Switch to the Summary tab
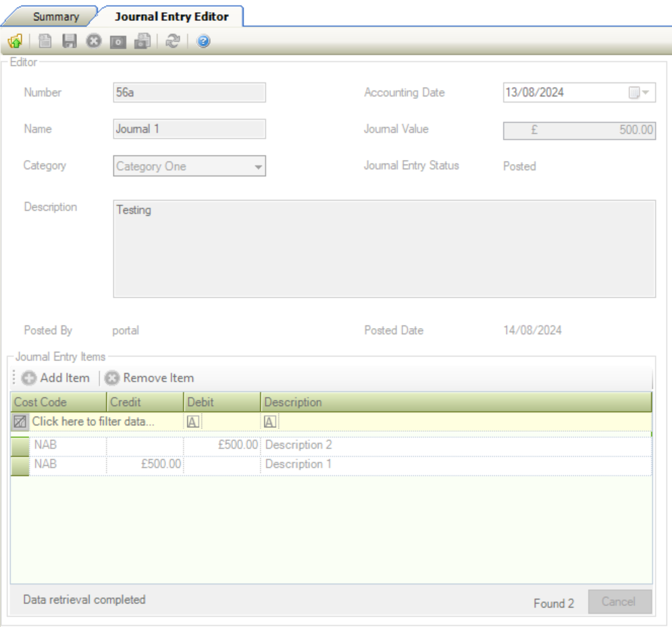This screenshot has height=627, width=672. coord(56,16)
